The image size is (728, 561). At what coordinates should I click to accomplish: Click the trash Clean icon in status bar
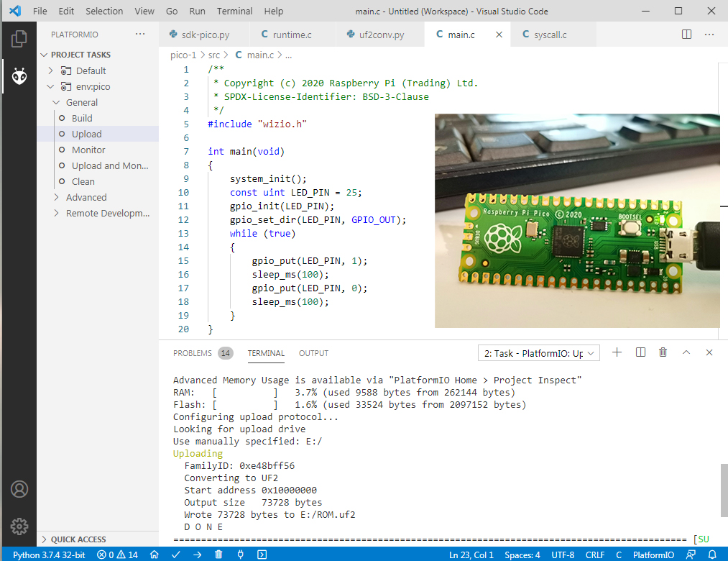click(218, 555)
